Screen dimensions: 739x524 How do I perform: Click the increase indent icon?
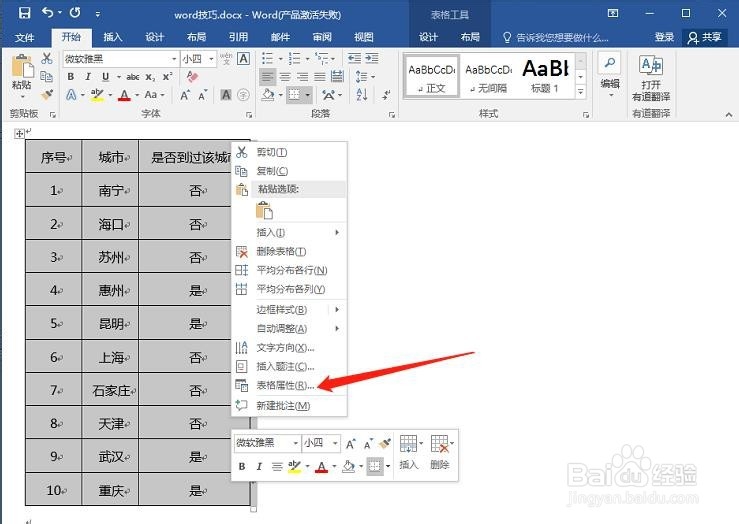click(x=372, y=58)
